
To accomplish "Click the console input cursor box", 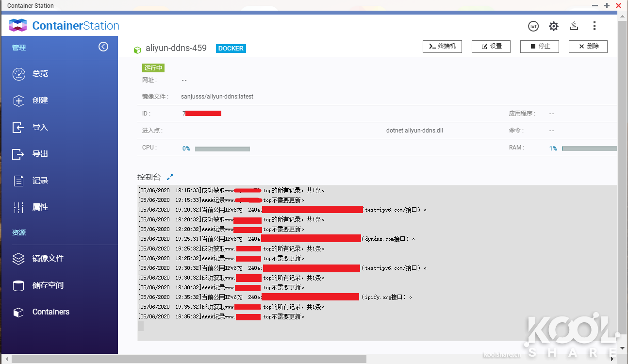I will point(141,326).
